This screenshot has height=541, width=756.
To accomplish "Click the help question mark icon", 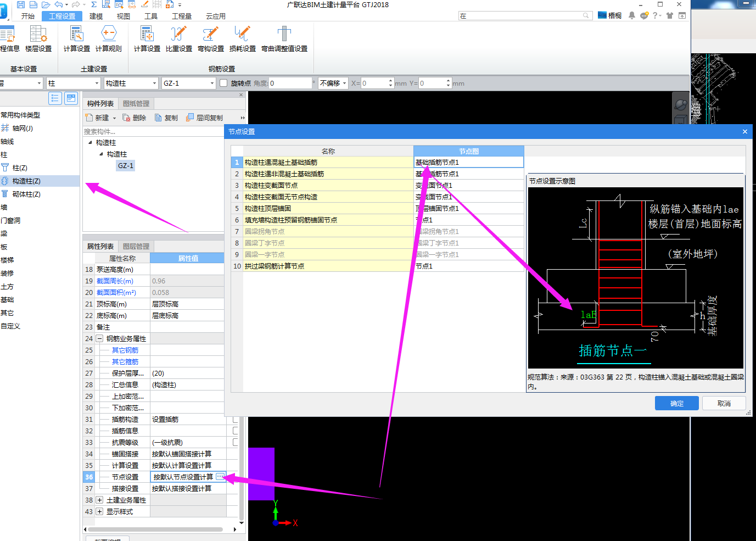I will click(655, 15).
